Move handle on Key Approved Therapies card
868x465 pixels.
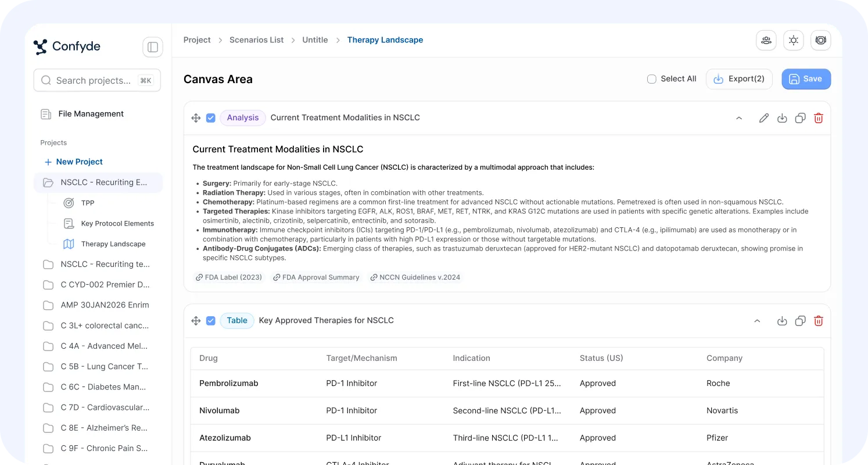[x=196, y=321]
